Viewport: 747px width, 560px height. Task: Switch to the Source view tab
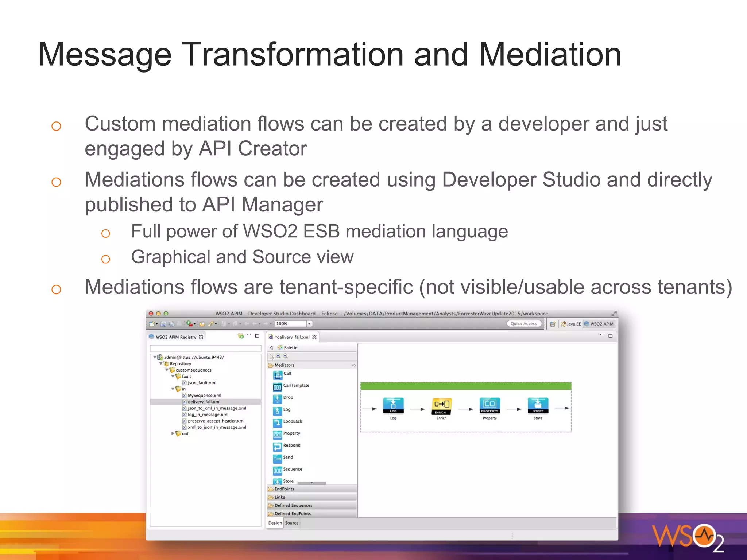pos(291,523)
